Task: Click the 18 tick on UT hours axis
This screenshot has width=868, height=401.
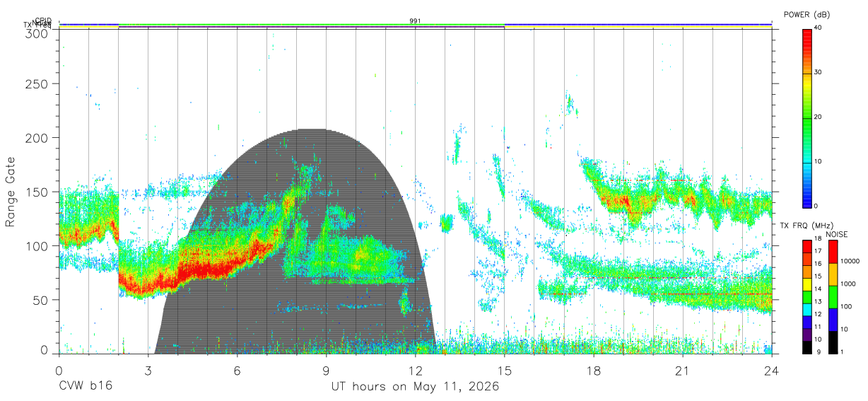Action: pyautogui.click(x=594, y=371)
